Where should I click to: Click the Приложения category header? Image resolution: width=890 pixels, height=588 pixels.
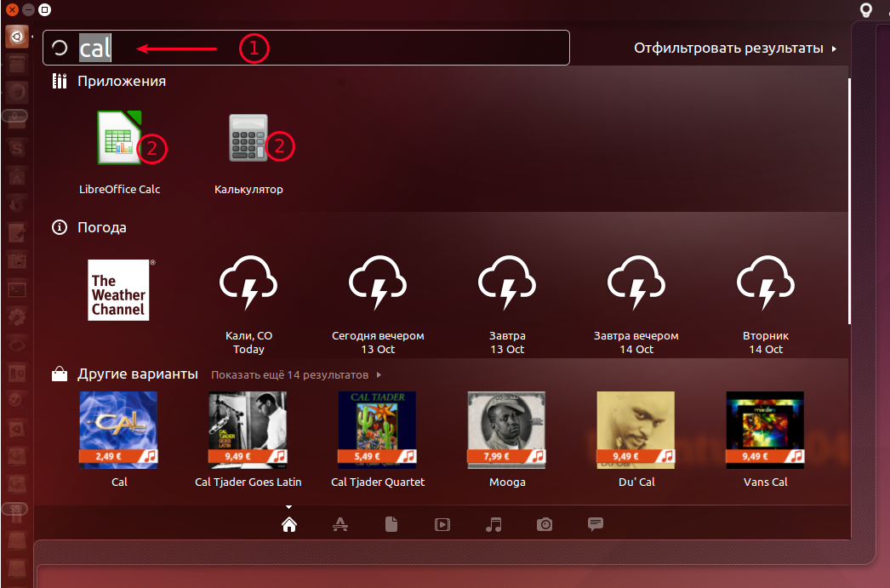pos(109,81)
